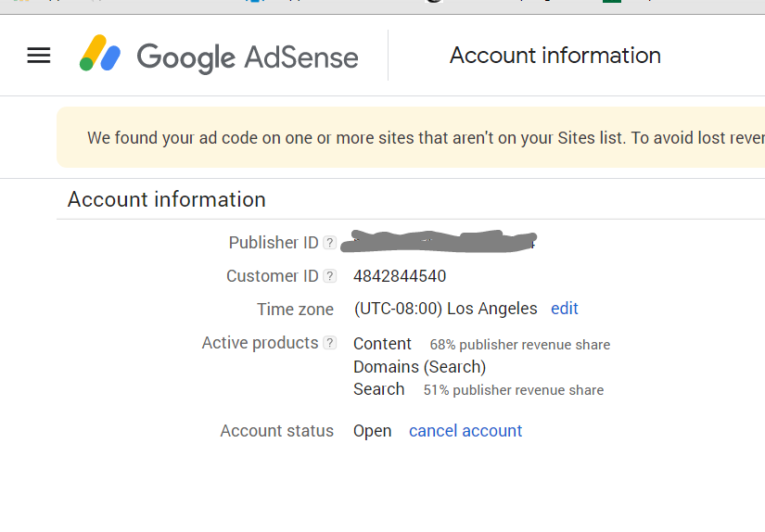Click '68% publisher revenue share' text

[520, 345]
